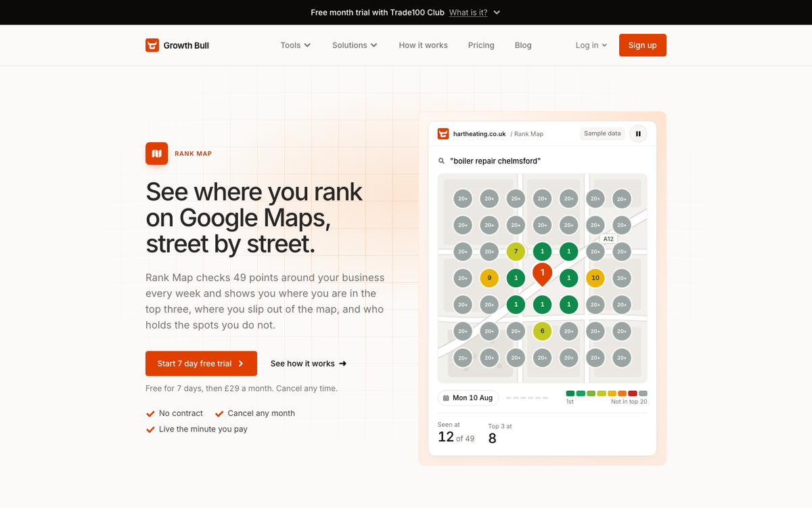Click the "/ Rank Map" breadcrumb text
This screenshot has height=508, width=812.
tap(527, 134)
